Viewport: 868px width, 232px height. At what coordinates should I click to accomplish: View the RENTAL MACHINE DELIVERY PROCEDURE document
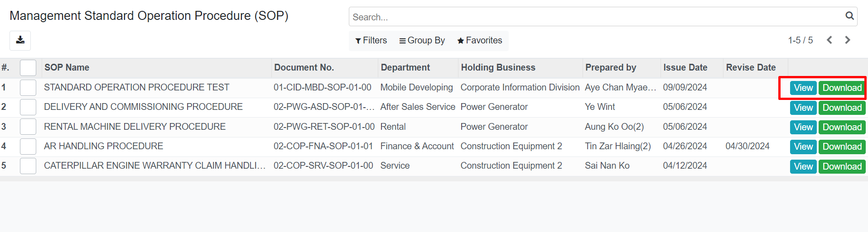803,127
